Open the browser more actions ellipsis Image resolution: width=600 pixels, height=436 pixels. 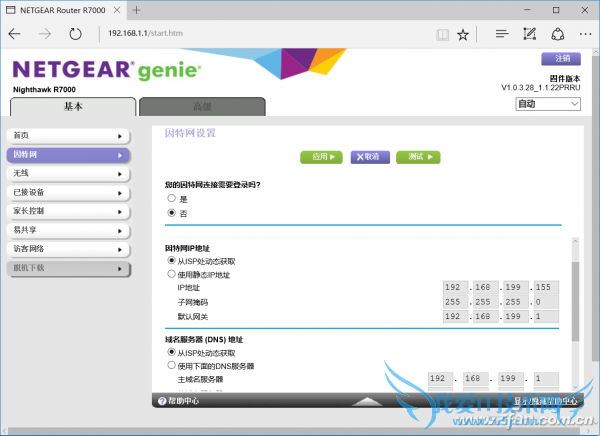coord(585,34)
